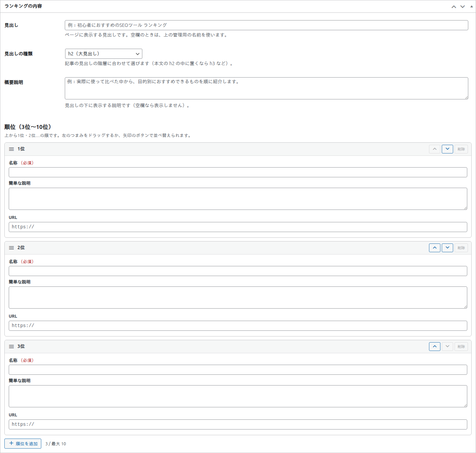This screenshot has height=453, width=476.
Task: Focus the 名称 field of 1位
Action: tap(238, 172)
